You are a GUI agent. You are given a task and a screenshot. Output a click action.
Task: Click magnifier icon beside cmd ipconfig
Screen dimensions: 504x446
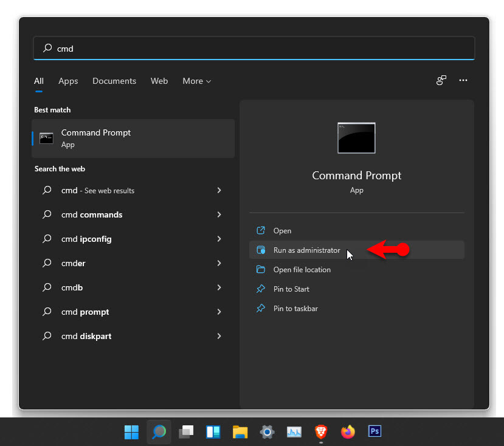[x=47, y=239]
